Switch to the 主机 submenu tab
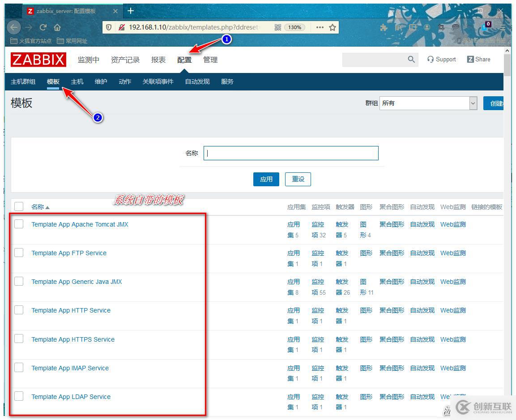Screen dimensions: 516x420 click(x=77, y=81)
